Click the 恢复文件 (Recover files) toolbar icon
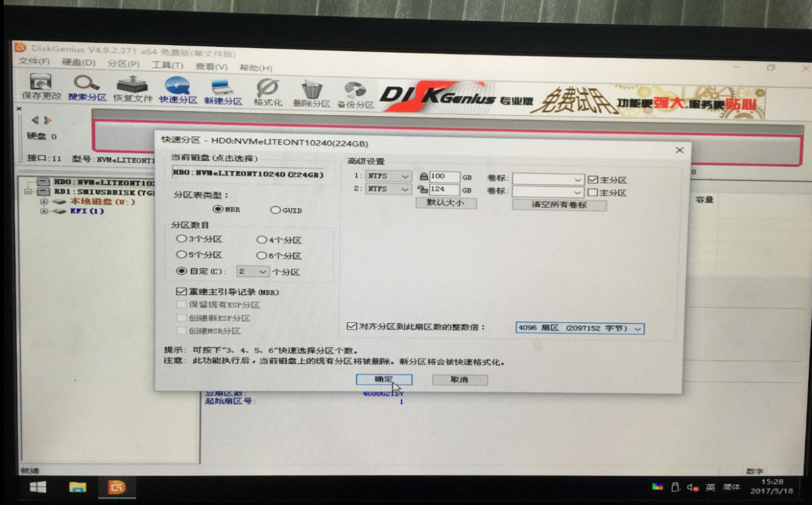 pyautogui.click(x=133, y=89)
